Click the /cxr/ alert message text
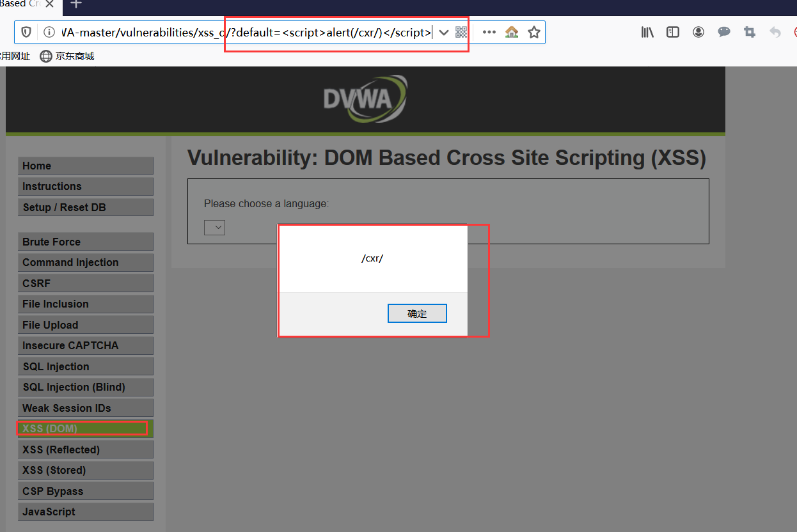 pyautogui.click(x=372, y=258)
